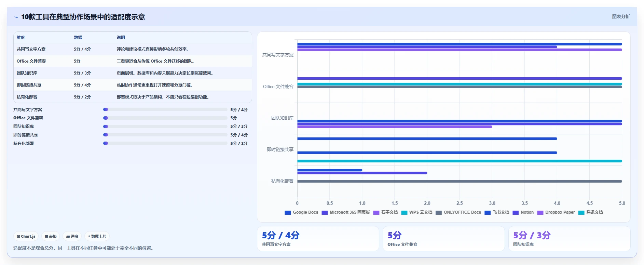
Task: Click the 进度 tag chip
Action: [72, 236]
